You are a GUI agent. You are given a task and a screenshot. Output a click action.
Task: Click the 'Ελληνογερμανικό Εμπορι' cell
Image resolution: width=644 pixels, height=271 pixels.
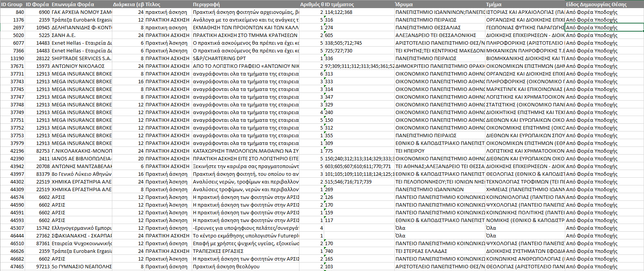click(x=81, y=228)
